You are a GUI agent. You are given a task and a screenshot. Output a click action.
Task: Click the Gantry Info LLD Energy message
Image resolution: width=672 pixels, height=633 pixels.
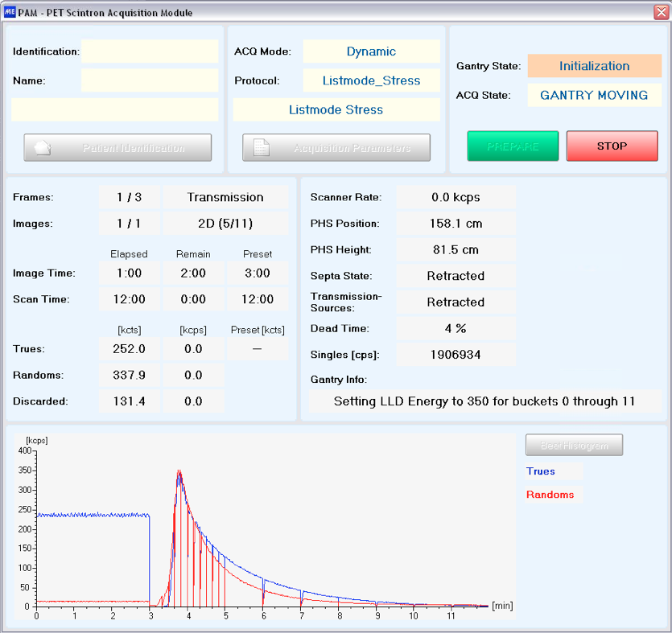pos(484,401)
